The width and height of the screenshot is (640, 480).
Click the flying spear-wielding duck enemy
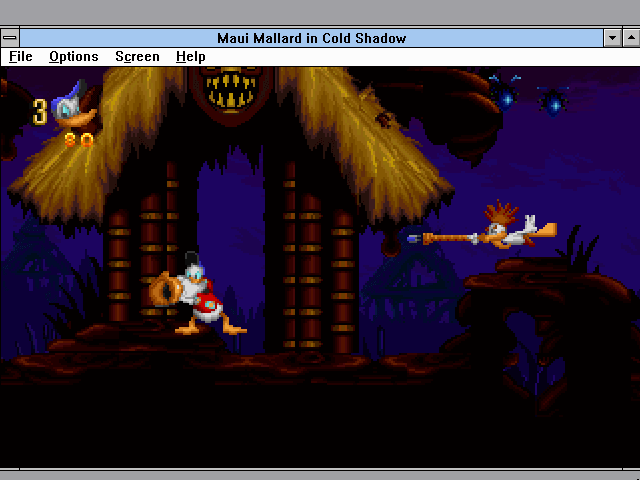[x=505, y=231]
